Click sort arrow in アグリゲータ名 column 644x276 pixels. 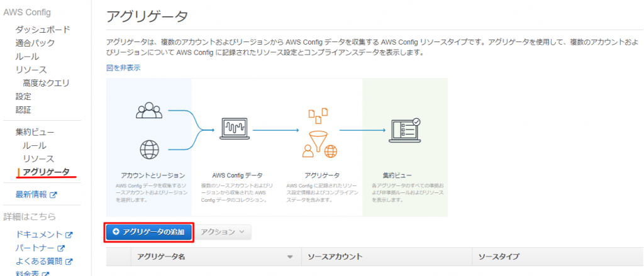pos(290,257)
